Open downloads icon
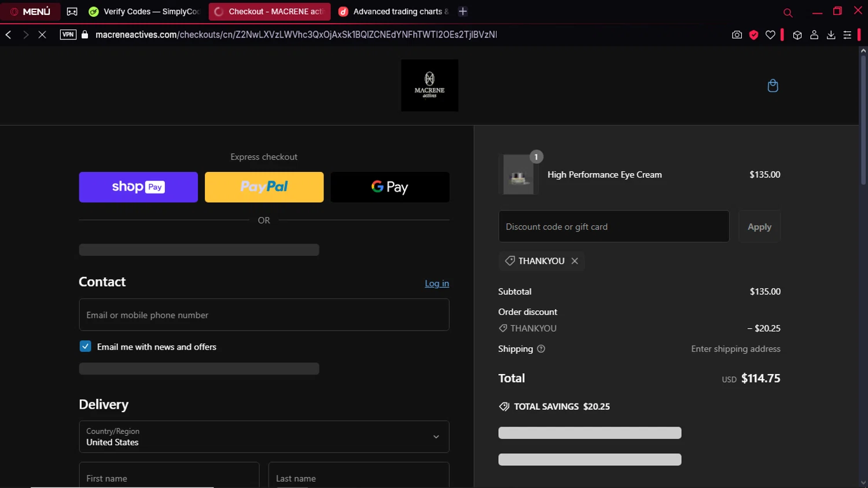 831,35
